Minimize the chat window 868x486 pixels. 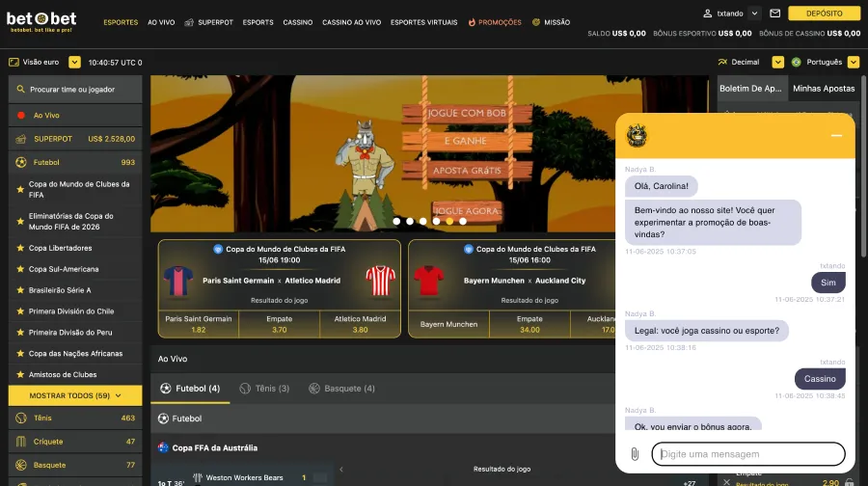(x=836, y=136)
